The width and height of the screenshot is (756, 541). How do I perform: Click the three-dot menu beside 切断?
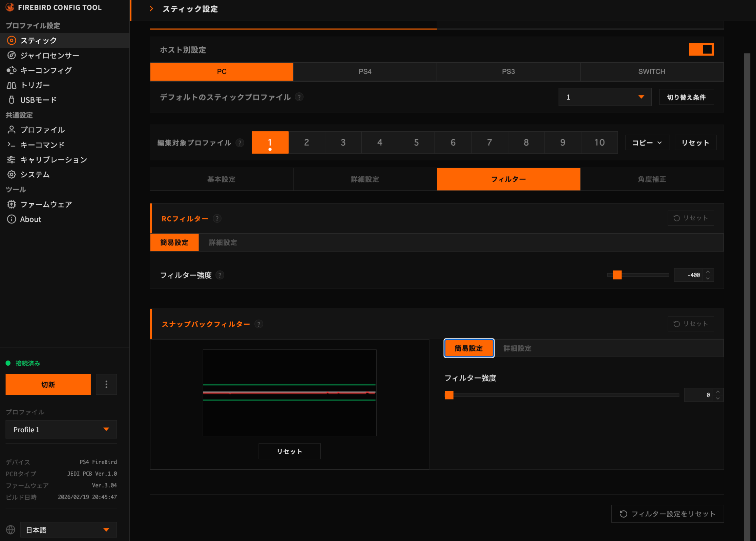pyautogui.click(x=106, y=384)
